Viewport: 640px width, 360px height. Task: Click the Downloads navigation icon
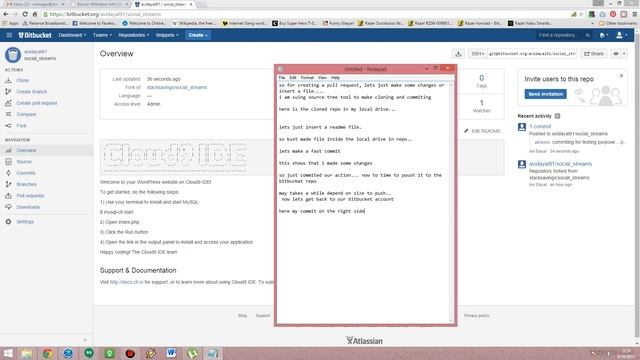[8, 207]
